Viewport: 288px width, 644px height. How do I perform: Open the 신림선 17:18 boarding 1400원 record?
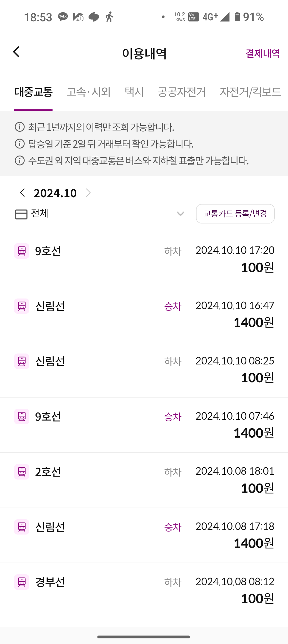[x=144, y=535]
